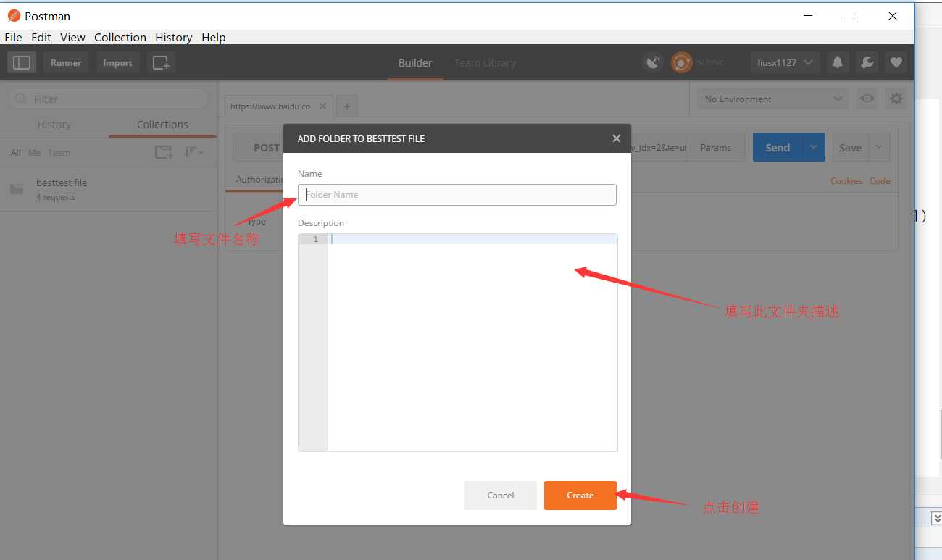Click the orange sync status icon
The height and width of the screenshot is (560, 942).
(x=681, y=63)
